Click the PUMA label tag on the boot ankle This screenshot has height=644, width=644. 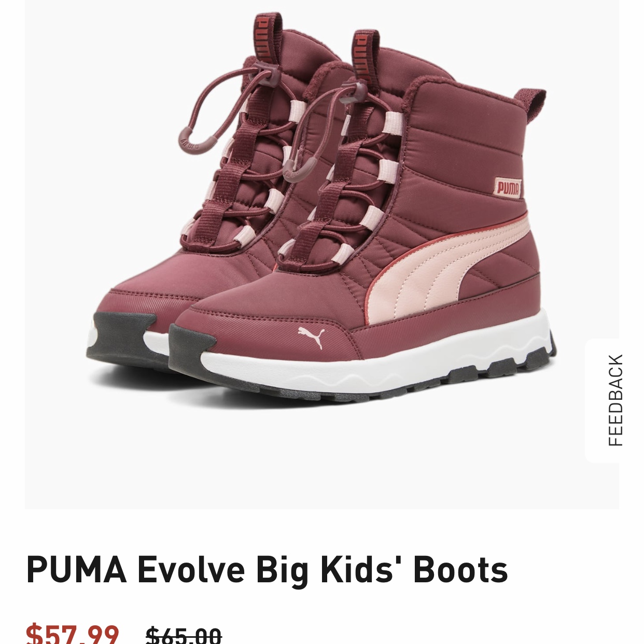507,187
